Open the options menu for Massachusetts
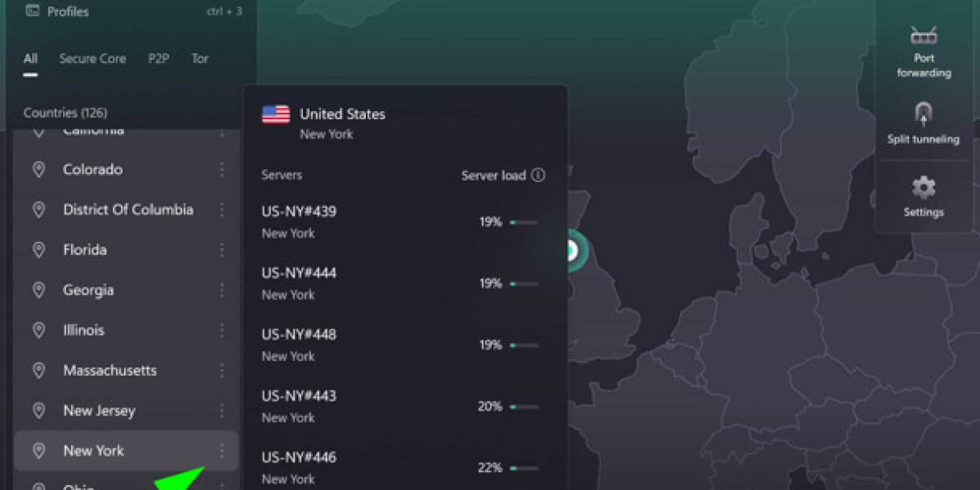Viewport: 980px width, 490px height. [x=223, y=370]
